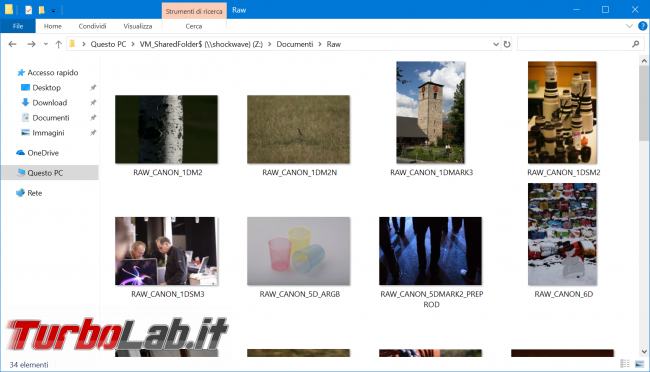Image resolution: width=650 pixels, height=372 pixels.
Task: Click the pin icon next to Download
Action: click(x=93, y=102)
